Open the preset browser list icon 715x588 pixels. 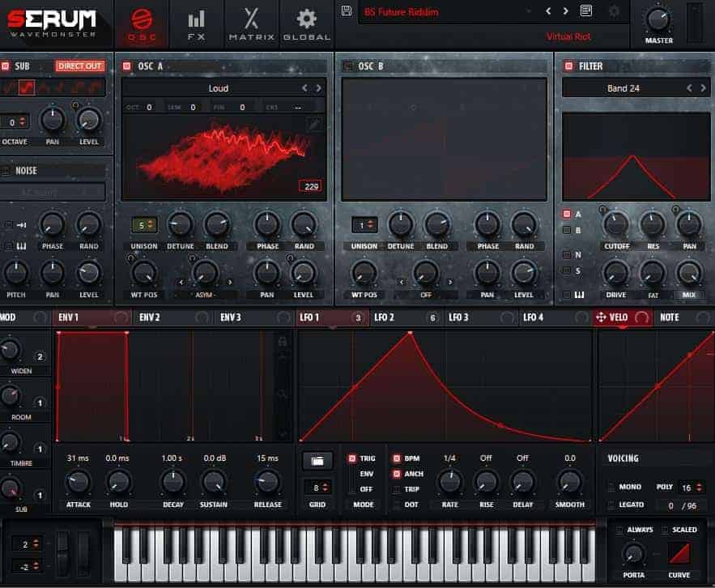pos(586,11)
